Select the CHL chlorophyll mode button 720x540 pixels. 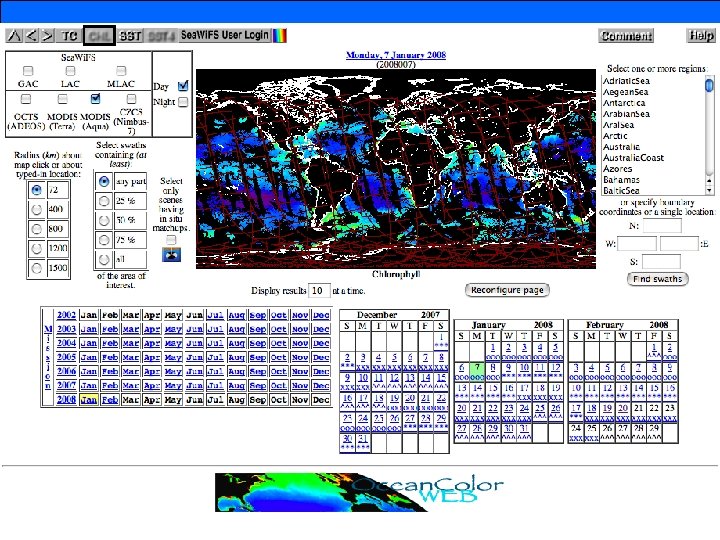[99, 36]
